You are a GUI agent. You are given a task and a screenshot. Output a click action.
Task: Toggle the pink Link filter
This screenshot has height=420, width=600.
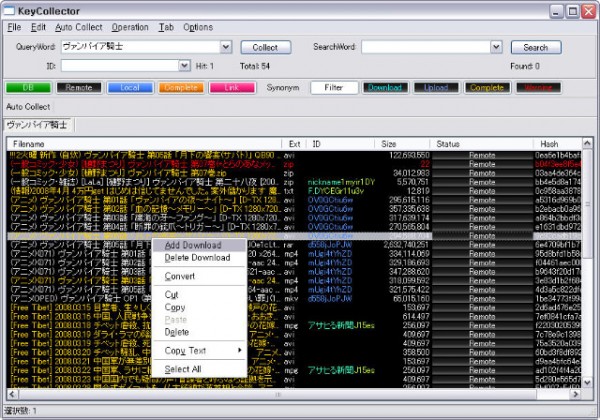232,88
